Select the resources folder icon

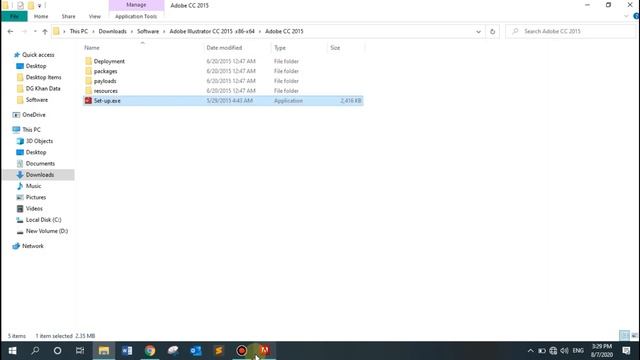coord(89,91)
